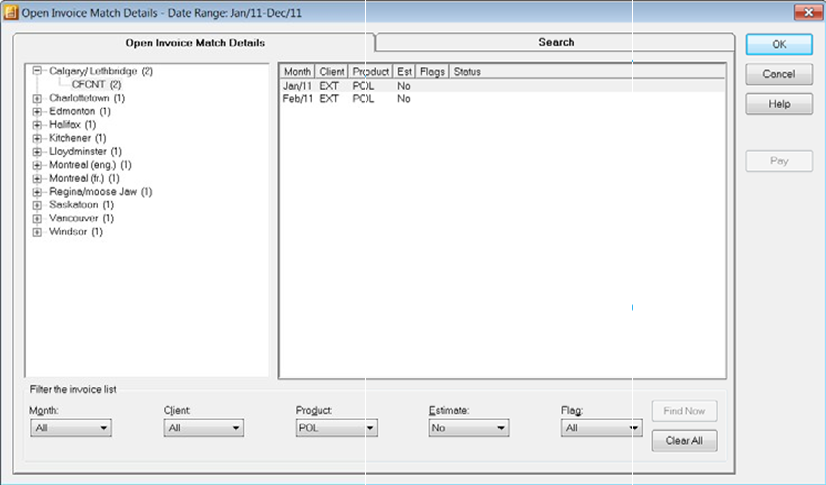The image size is (826, 485).
Task: Expand the Kitchener tree node
Action: pos(37,138)
